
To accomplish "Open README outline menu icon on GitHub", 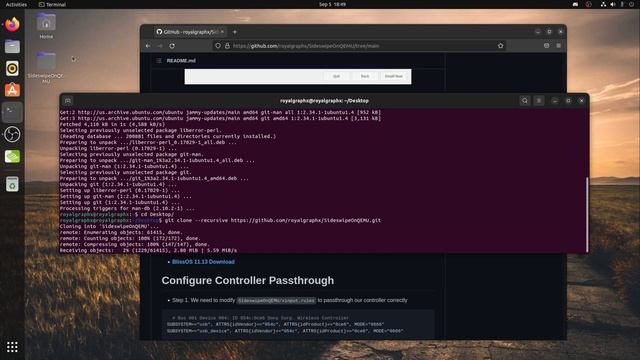I will 159,60.
